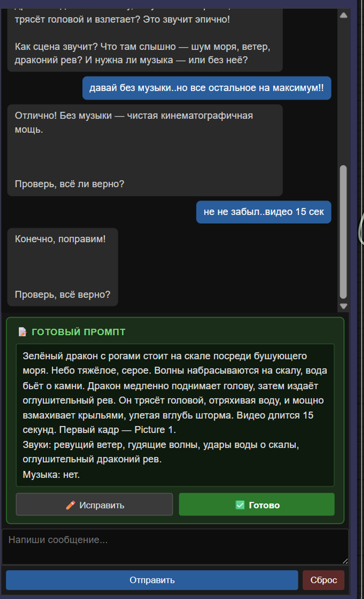
Task: Click the ГОТОВЫЙ ПРОМПТ heading
Action: pyautogui.click(x=79, y=332)
